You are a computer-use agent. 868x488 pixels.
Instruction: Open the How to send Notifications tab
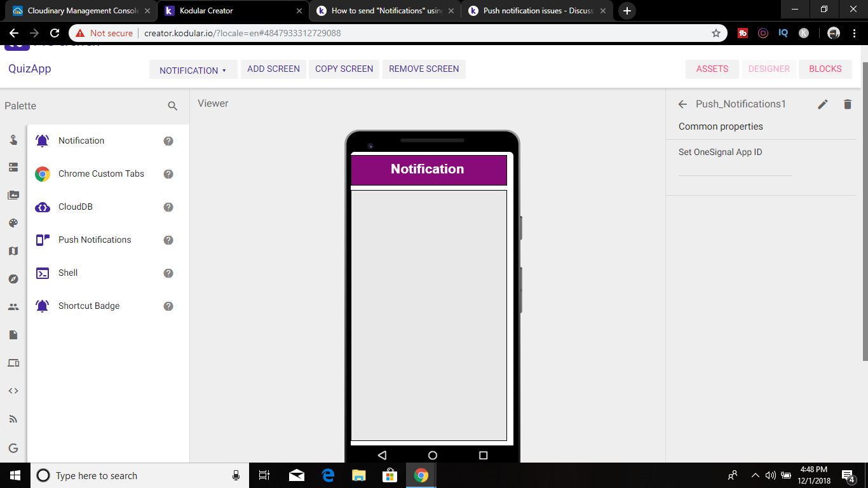point(386,11)
